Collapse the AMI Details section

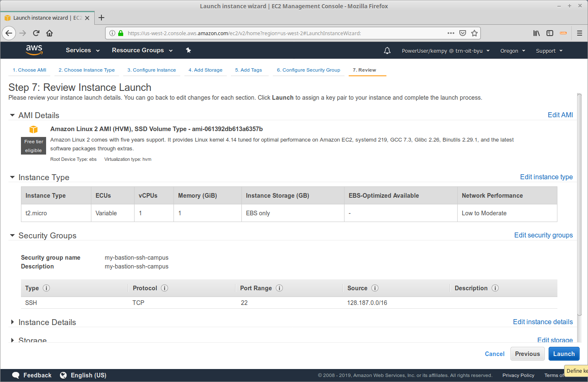click(x=12, y=115)
